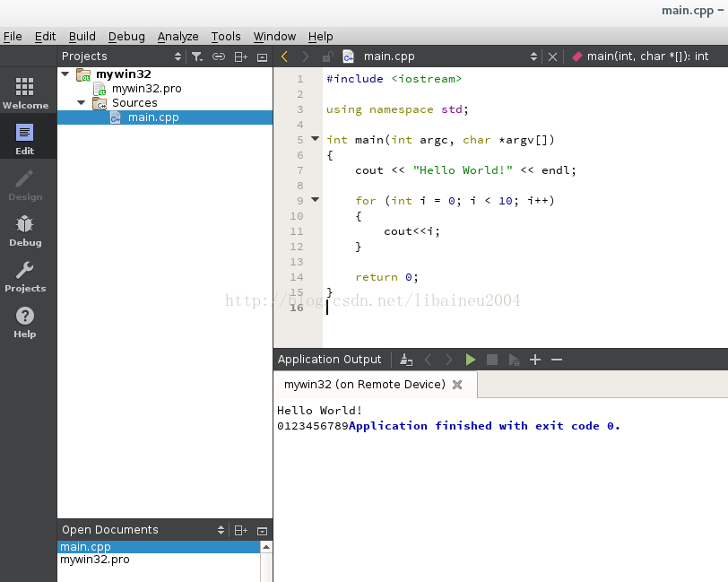Image resolution: width=728 pixels, height=582 pixels.
Task: Select main.cpp in Open Documents list
Action: [x=159, y=547]
